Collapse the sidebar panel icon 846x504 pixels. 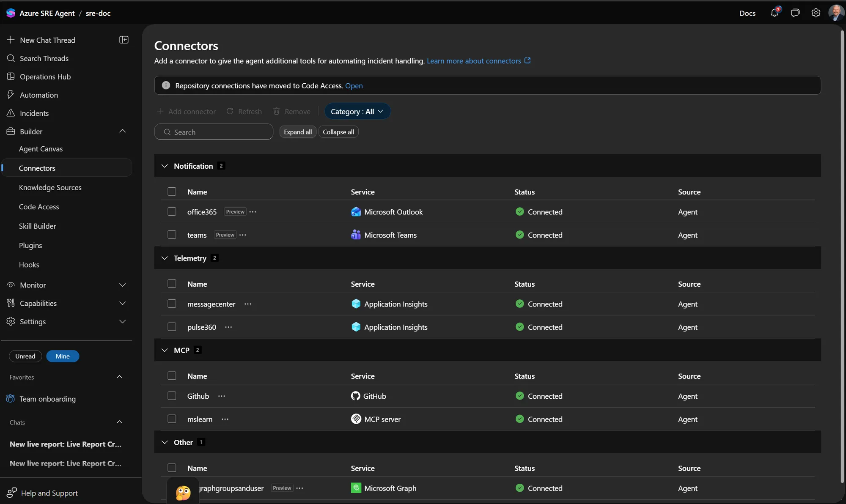pos(124,40)
